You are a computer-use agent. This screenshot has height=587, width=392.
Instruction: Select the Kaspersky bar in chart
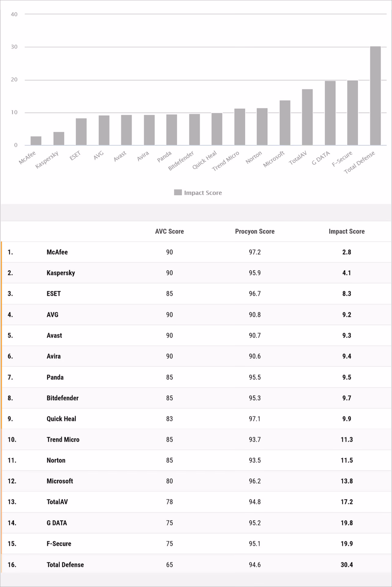[59, 138]
